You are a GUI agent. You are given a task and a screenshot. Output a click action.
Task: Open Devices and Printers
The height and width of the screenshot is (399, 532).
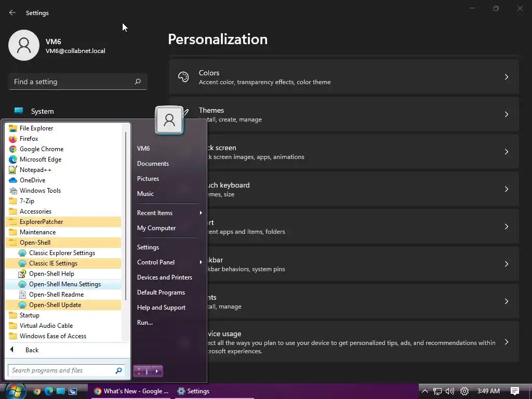coord(169,277)
